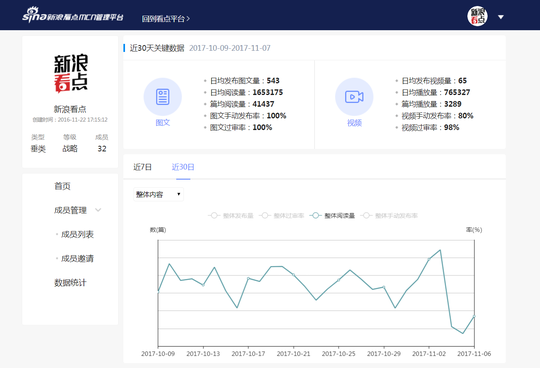Toggle the 整体过审率 legend series
Viewport: 540px width, 368px height.
[x=281, y=215]
